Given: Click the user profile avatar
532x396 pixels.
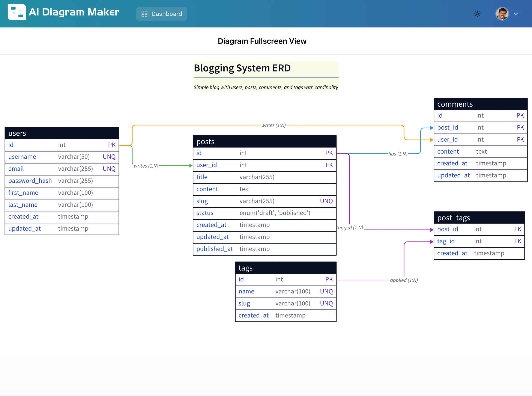Looking at the screenshot, I should (x=502, y=14).
